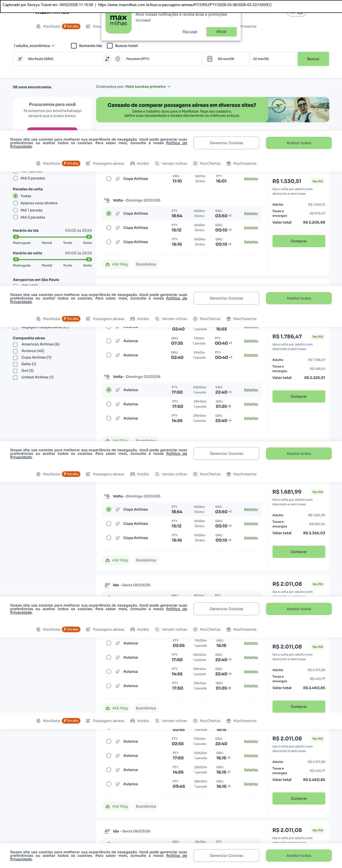Viewport: 342px width, 868px height.
Task: Check the Somente ida checkbox
Action: click(x=74, y=46)
